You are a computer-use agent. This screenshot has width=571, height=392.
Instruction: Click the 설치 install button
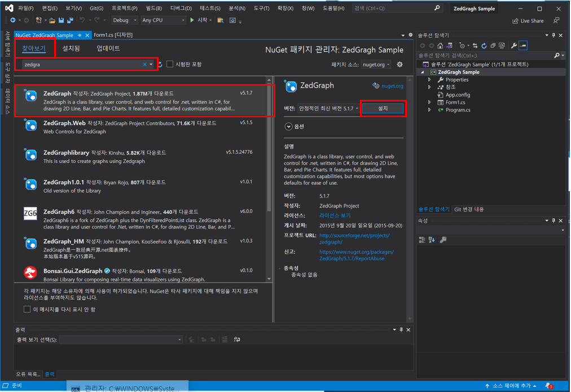(383, 108)
